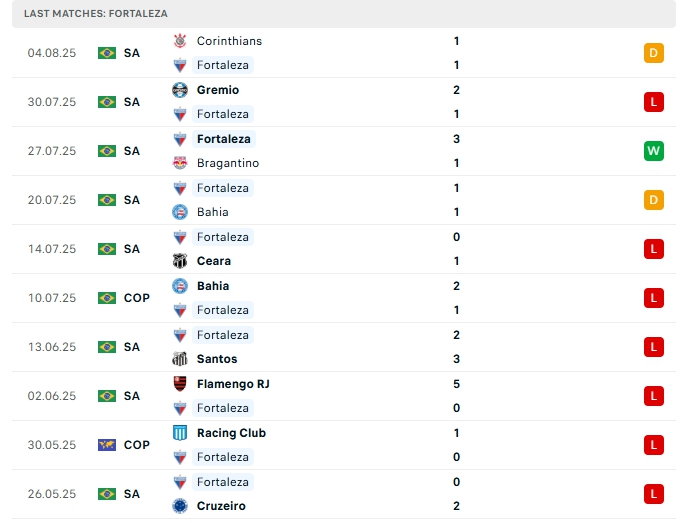The width and height of the screenshot is (688, 523).
Task: Click the Santos club crest
Action: click(180, 359)
